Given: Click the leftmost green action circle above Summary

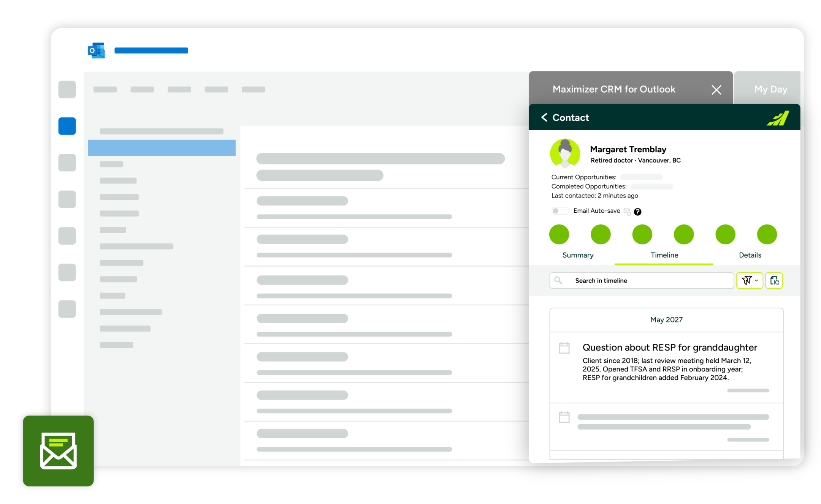Looking at the screenshot, I should pyautogui.click(x=559, y=234).
